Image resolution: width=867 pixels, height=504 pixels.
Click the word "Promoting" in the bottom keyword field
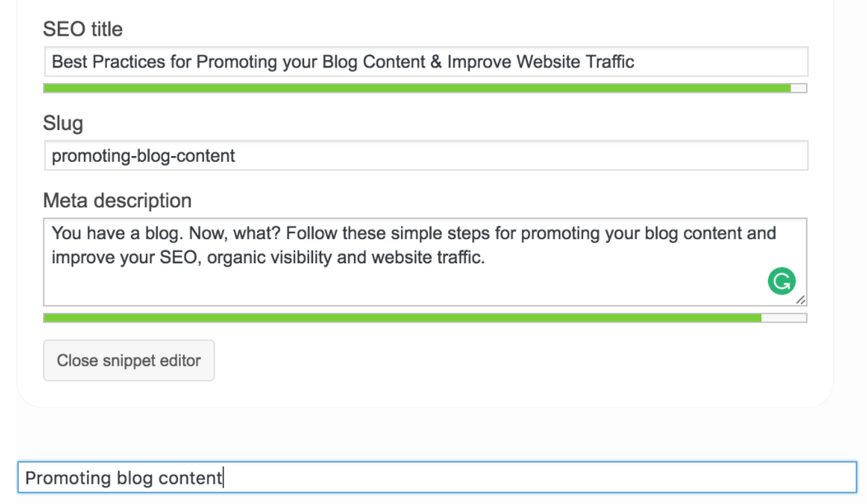pyautogui.click(x=68, y=478)
